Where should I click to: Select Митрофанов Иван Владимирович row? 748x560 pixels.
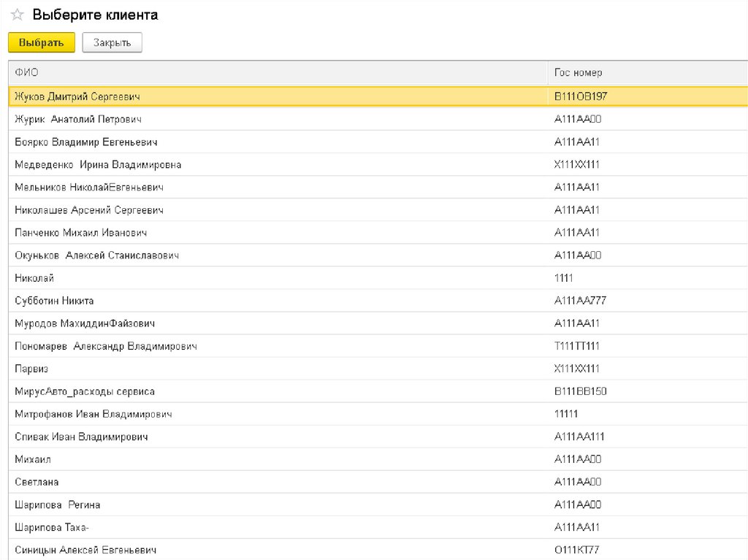click(93, 414)
